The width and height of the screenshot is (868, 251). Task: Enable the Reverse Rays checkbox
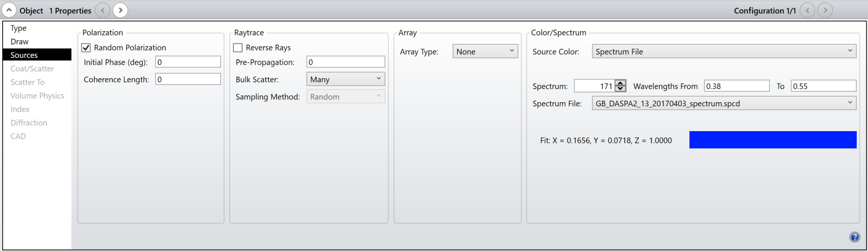(238, 47)
